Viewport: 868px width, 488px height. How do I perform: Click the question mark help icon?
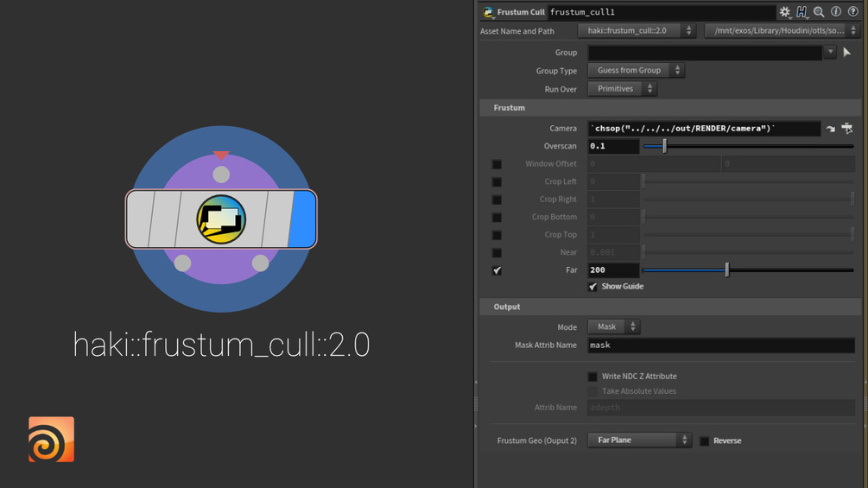[x=853, y=11]
